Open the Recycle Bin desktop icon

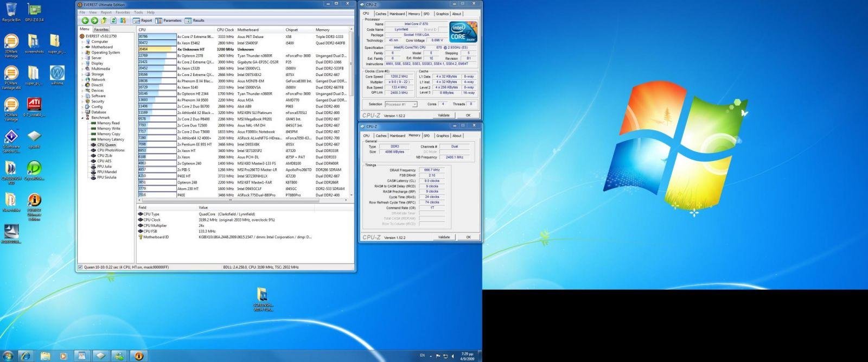[x=11, y=12]
